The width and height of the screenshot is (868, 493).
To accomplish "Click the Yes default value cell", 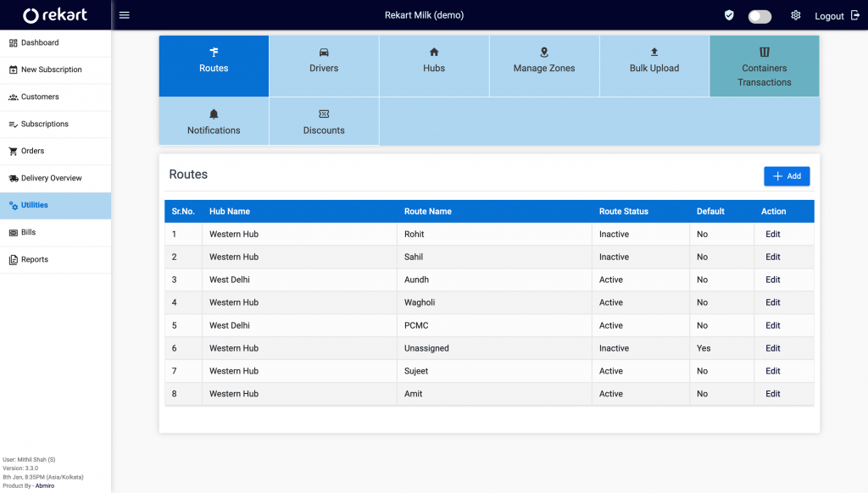I will [722, 348].
